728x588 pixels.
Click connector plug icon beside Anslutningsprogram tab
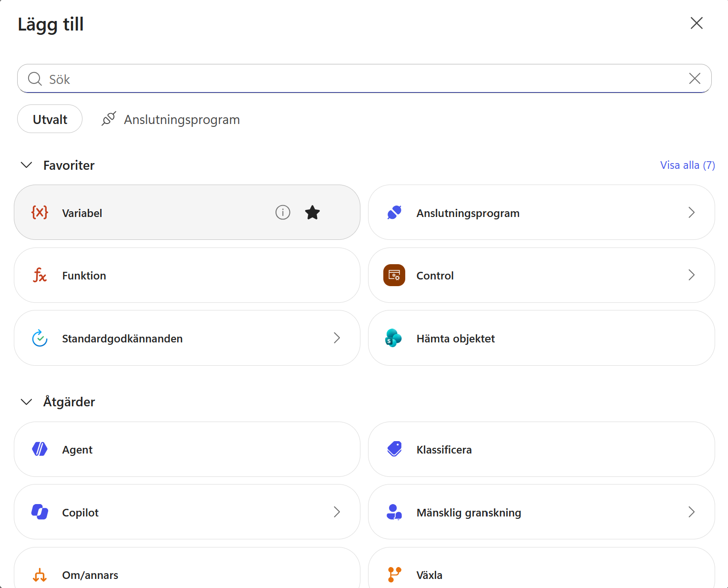tap(109, 119)
